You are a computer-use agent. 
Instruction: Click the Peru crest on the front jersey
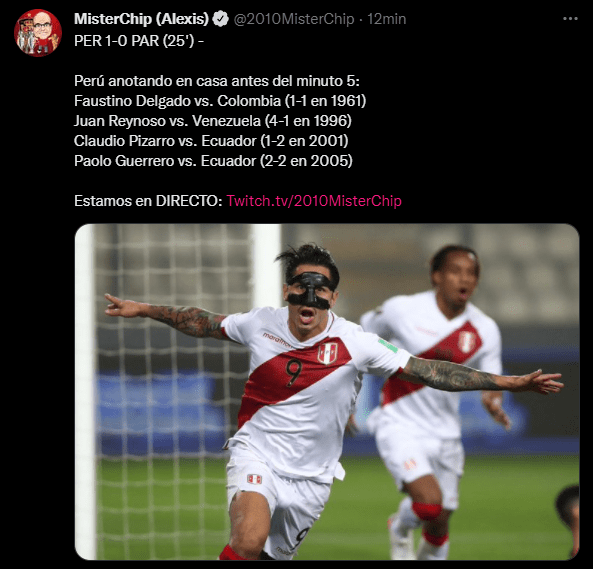[x=328, y=353]
